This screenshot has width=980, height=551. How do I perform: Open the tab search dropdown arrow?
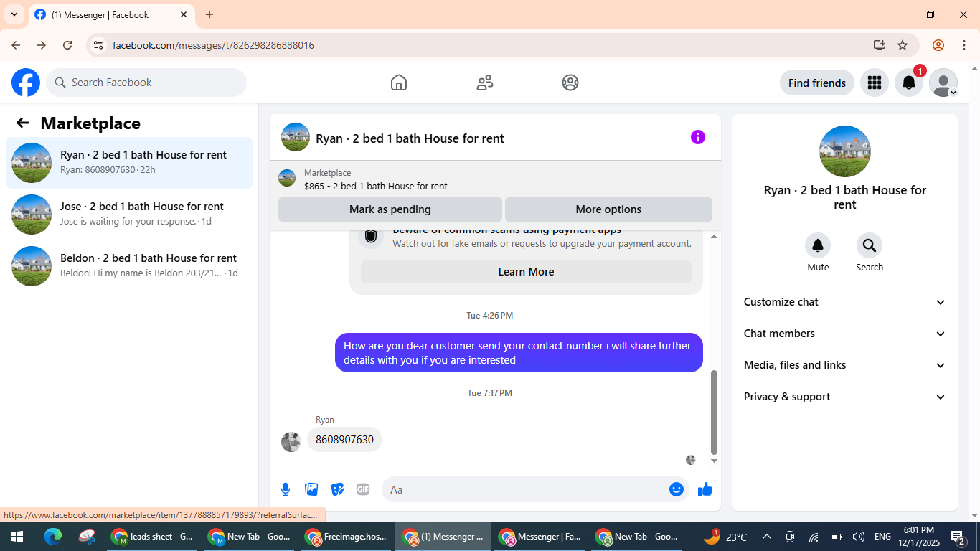point(14,14)
